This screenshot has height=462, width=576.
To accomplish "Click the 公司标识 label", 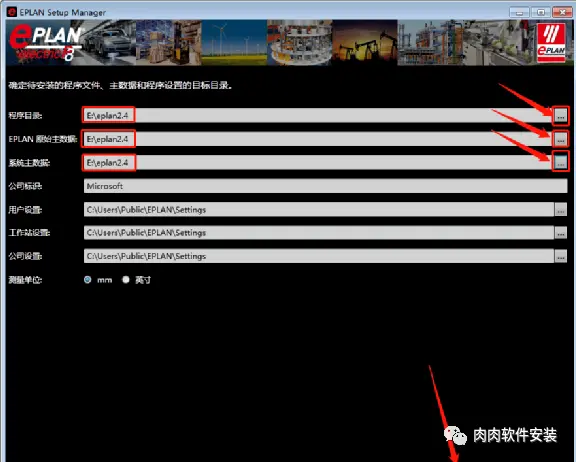I will (25, 186).
